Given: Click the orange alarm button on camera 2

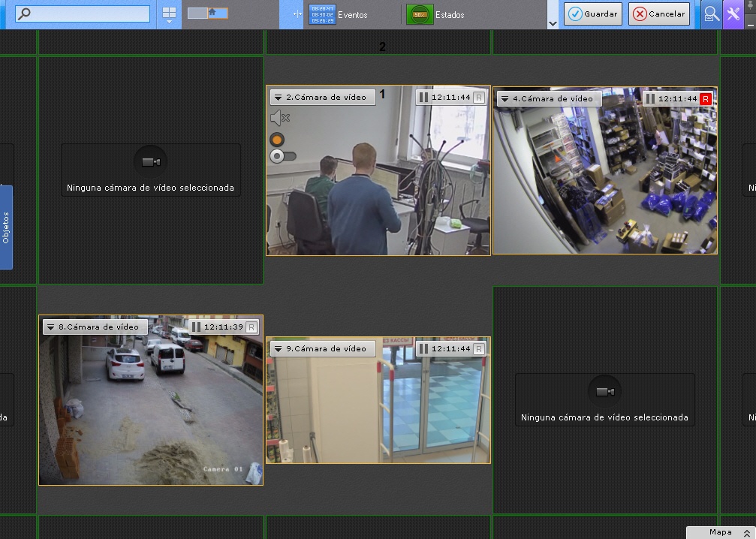Looking at the screenshot, I should pyautogui.click(x=277, y=140).
